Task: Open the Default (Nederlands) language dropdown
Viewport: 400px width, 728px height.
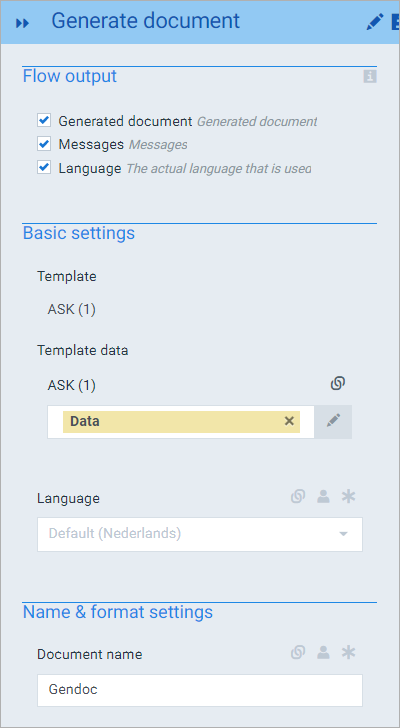Action: pos(200,534)
